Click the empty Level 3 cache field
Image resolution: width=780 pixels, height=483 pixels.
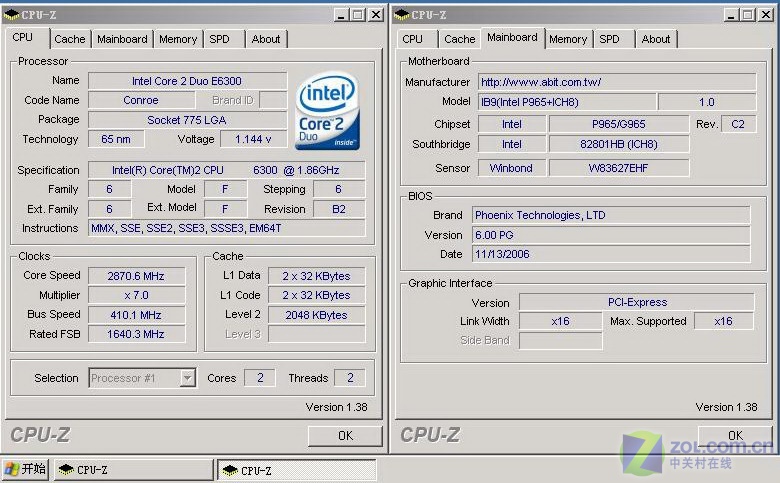tap(316, 334)
